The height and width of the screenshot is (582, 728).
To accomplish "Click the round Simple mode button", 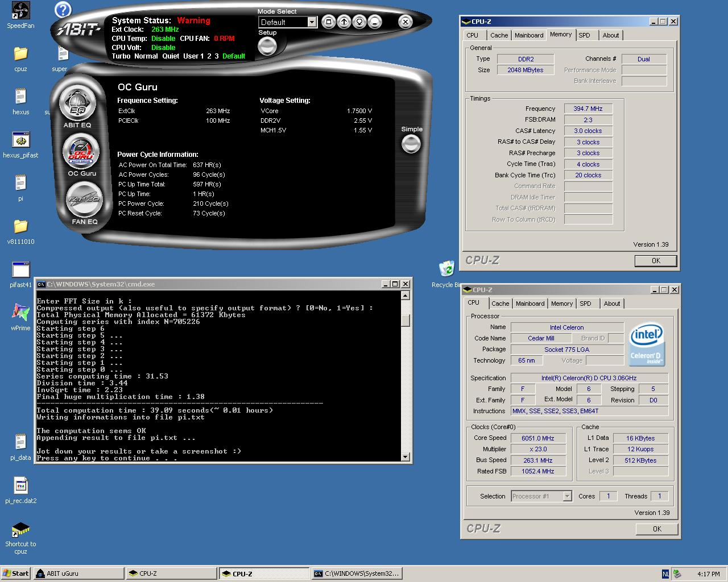I will (x=411, y=144).
